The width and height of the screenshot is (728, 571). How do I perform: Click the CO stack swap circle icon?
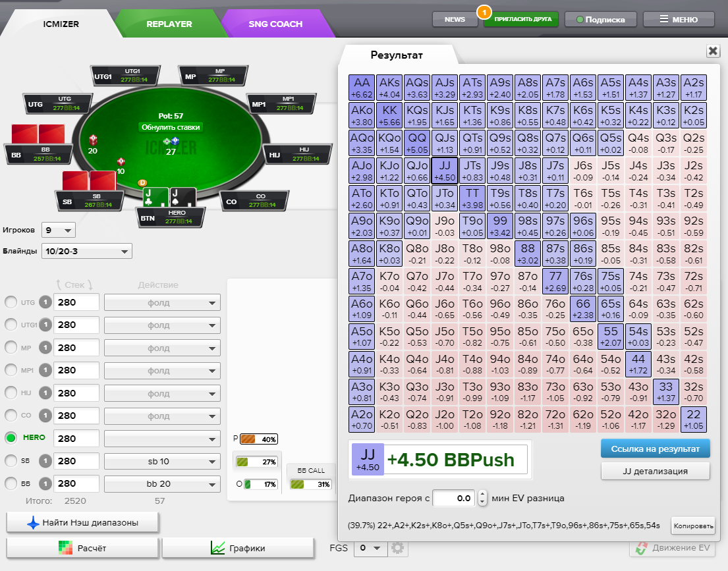(x=45, y=416)
